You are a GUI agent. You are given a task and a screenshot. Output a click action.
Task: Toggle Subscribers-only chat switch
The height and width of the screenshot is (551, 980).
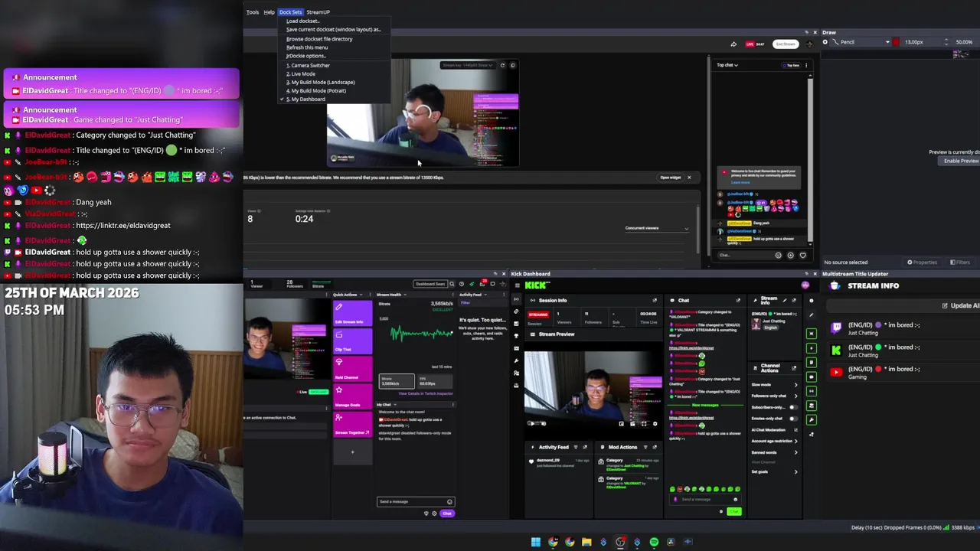click(792, 407)
